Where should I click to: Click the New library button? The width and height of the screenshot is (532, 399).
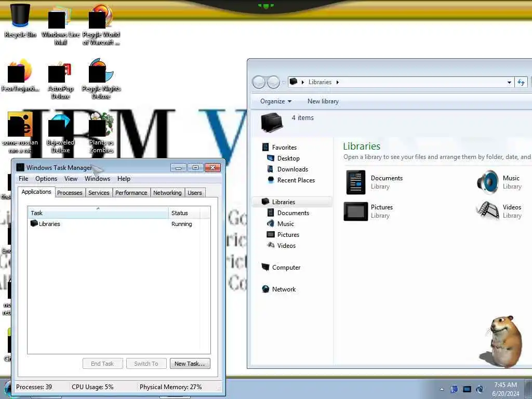323,101
